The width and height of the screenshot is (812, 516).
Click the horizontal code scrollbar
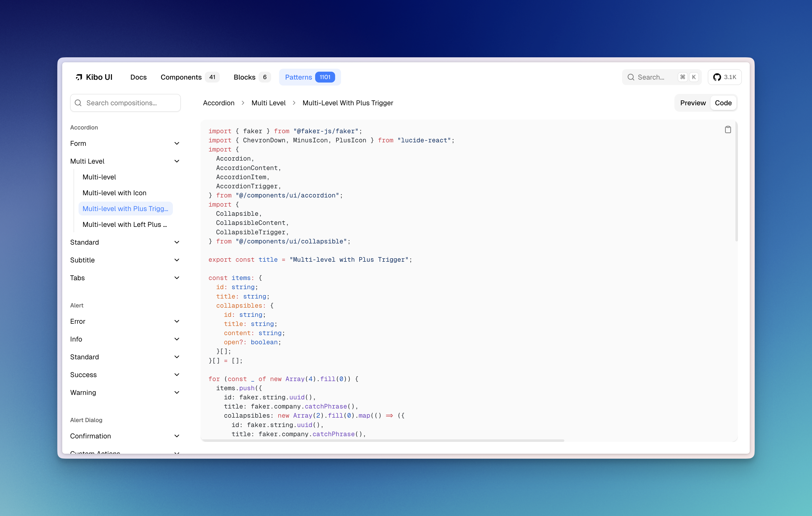383,440
